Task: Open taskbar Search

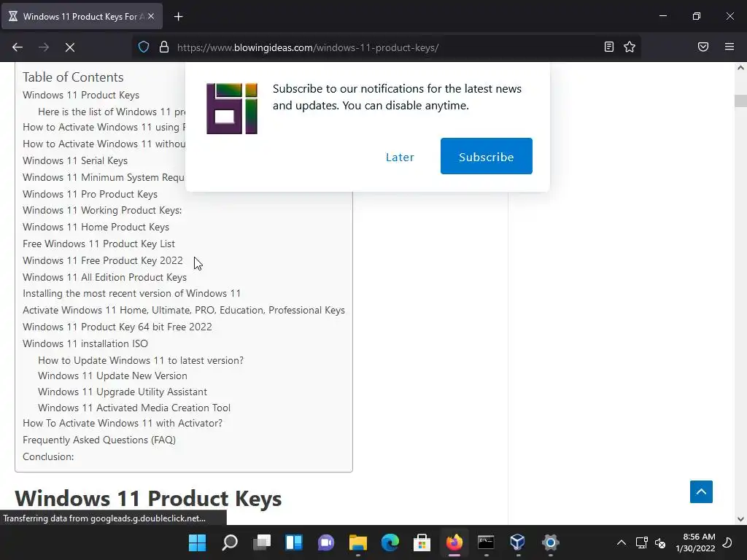Action: click(x=230, y=542)
